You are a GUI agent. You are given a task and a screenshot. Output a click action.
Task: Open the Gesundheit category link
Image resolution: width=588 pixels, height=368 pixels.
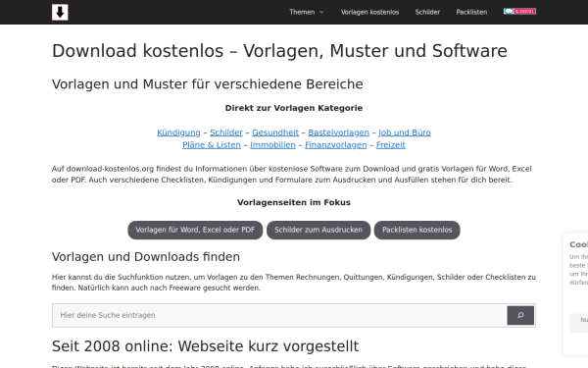pyautogui.click(x=275, y=132)
